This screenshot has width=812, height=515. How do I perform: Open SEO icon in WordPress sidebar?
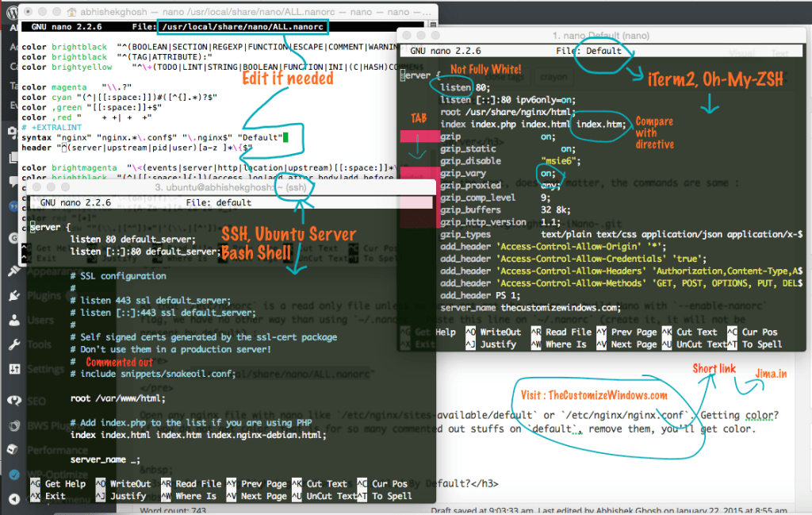pos(14,401)
